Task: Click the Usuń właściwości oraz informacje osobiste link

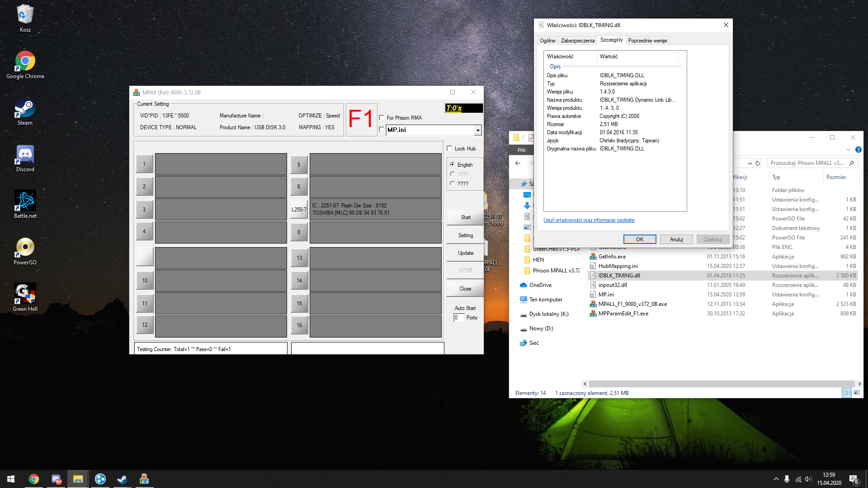Action: coord(589,220)
